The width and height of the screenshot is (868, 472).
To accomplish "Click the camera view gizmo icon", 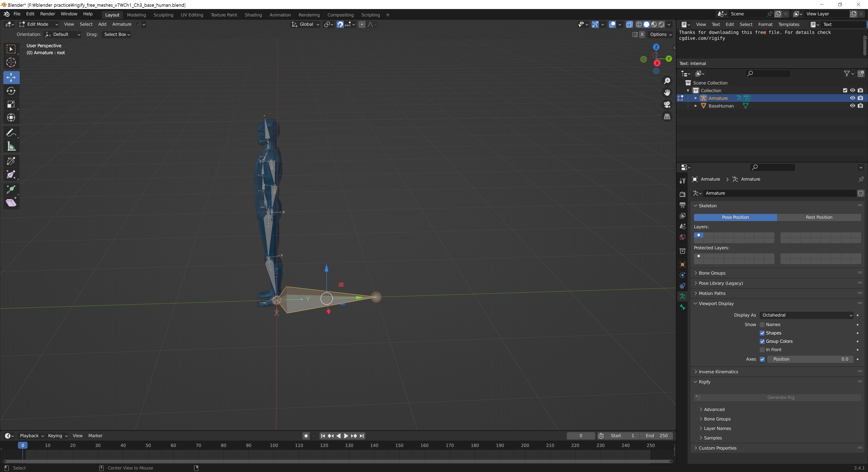I will tap(667, 105).
